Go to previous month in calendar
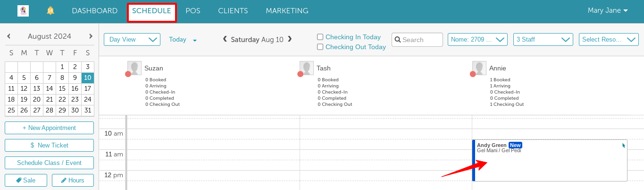This screenshot has height=190, width=644. [x=9, y=36]
